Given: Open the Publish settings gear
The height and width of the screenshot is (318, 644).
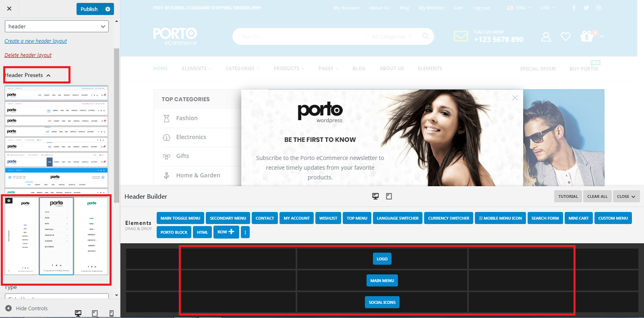Looking at the screenshot, I should click(108, 9).
